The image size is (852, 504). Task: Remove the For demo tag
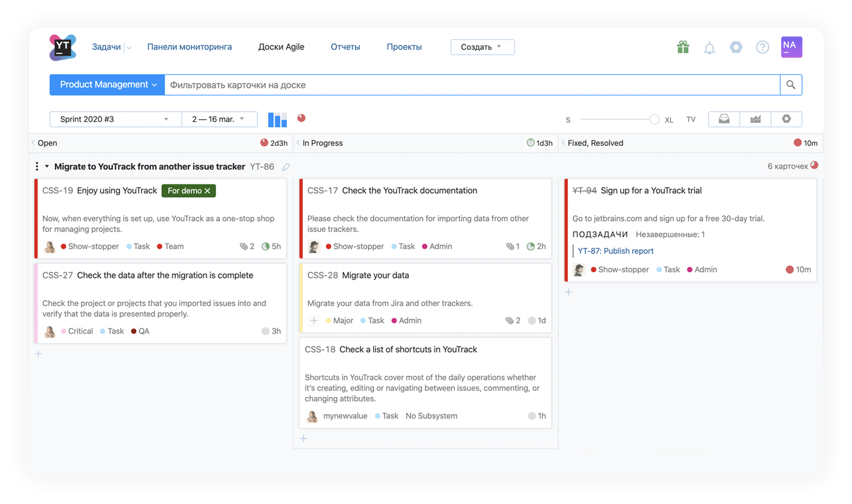pos(207,191)
